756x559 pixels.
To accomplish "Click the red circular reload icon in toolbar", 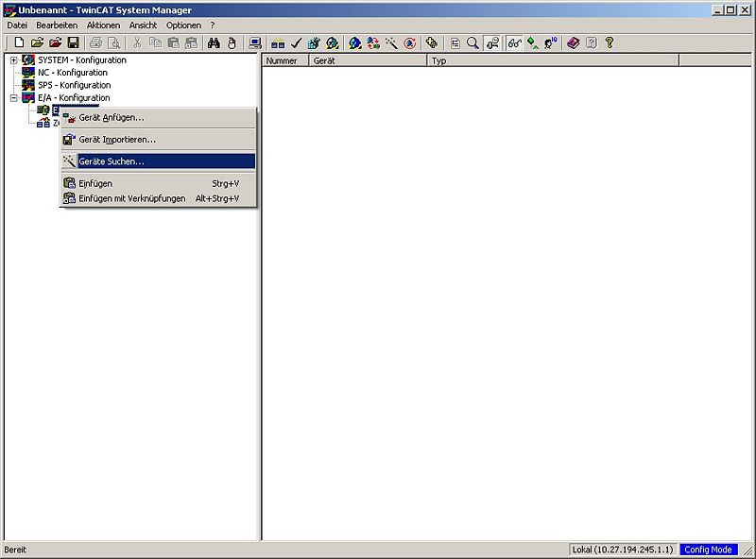I will [x=410, y=42].
